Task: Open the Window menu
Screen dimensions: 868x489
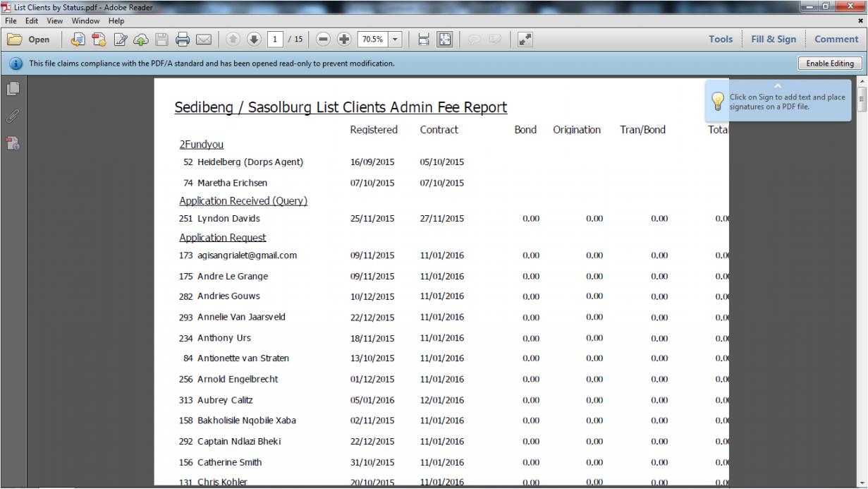Action: [x=85, y=21]
